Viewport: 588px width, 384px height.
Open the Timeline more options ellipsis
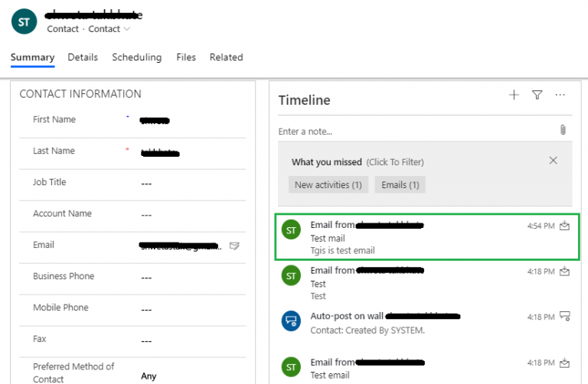point(560,95)
